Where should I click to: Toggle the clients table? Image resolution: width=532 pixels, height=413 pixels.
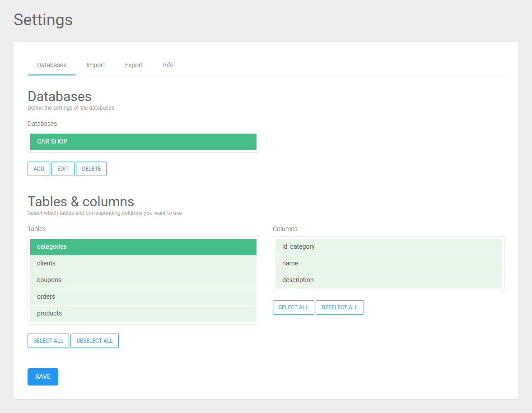pos(143,264)
